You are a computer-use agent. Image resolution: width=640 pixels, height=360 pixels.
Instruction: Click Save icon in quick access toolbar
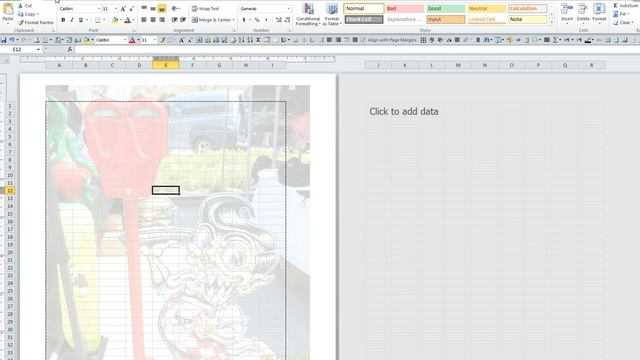[x=4, y=40]
